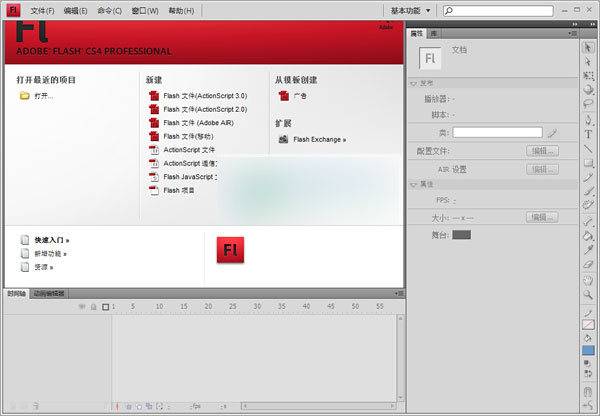Viewport: 600px width, 416px height.
Task: Select the Deco tool
Action: 589,205
